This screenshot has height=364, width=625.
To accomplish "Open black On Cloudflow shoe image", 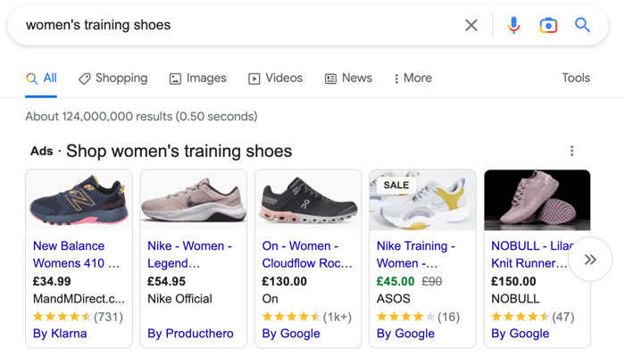I will (308, 201).
